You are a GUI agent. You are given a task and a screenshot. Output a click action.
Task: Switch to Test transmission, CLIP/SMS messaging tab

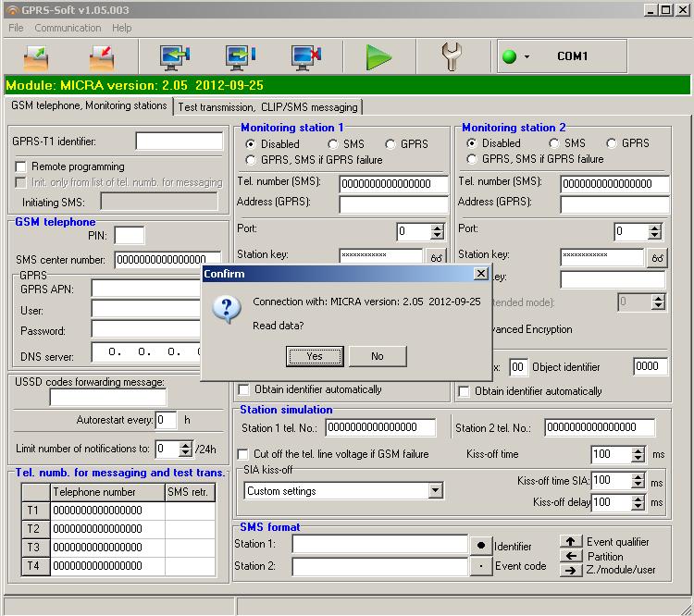[267, 107]
